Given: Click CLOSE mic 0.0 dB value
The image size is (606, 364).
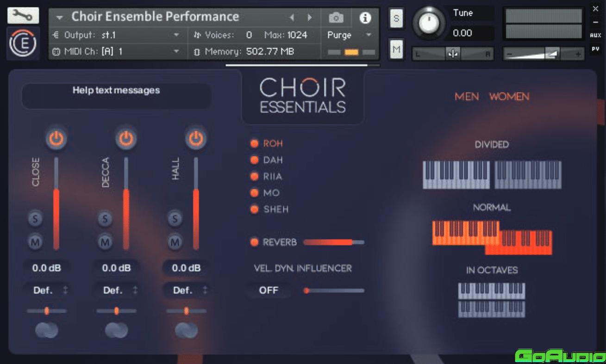Looking at the screenshot, I should (x=46, y=268).
